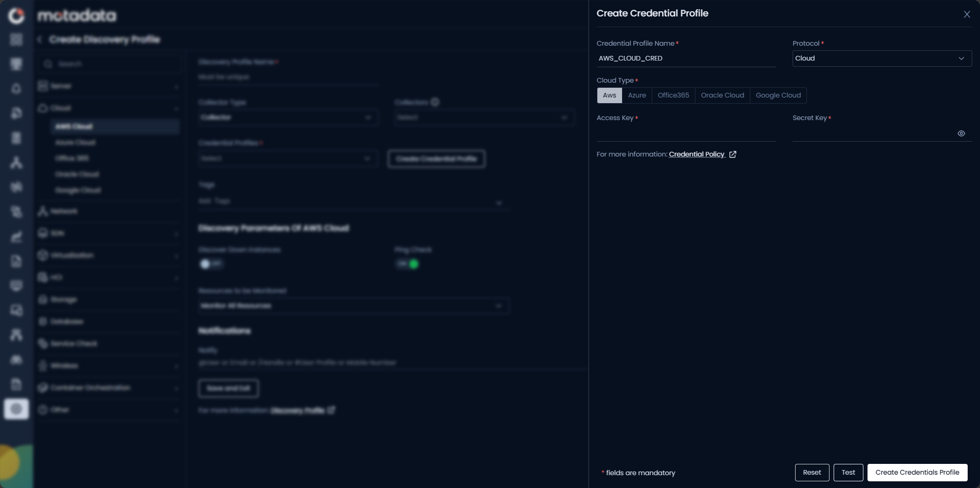Select the Oracle Cloud type tab
Screen dimensions: 980x488
point(722,95)
